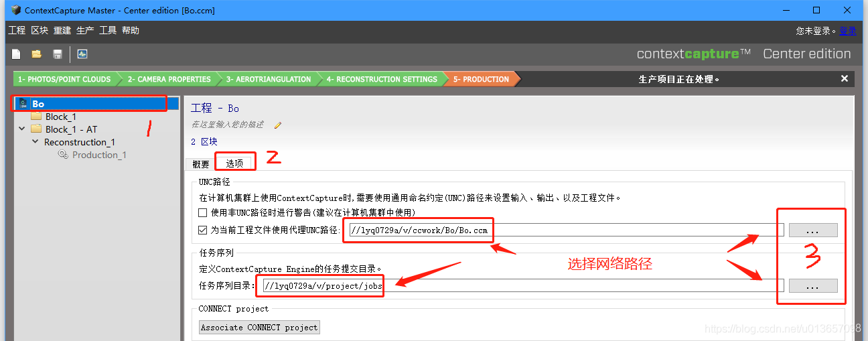The height and width of the screenshot is (341, 868).
Task: Select Reconstruction_1 in the tree
Action: [80, 142]
